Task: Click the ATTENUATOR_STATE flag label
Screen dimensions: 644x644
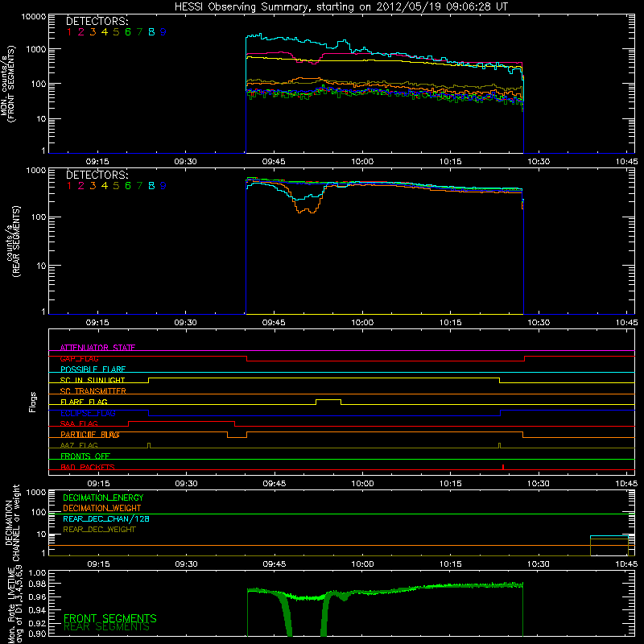Action: pyautogui.click(x=97, y=348)
